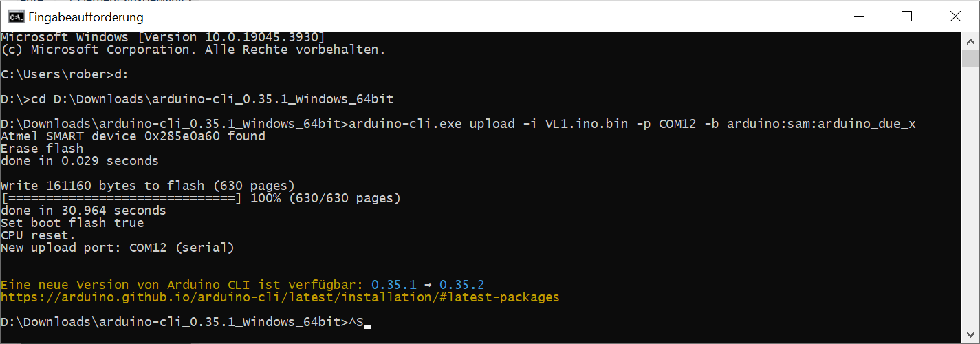Click the Eingabeaufforderung title text
This screenshot has height=344, width=980.
point(85,17)
